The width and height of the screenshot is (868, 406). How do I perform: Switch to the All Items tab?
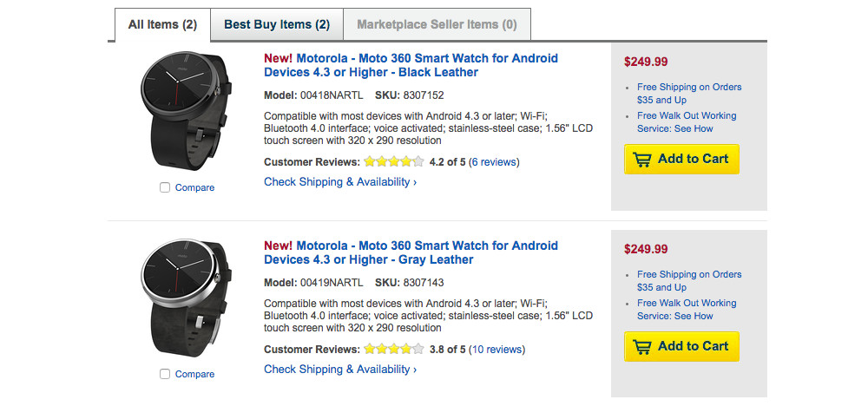[163, 24]
